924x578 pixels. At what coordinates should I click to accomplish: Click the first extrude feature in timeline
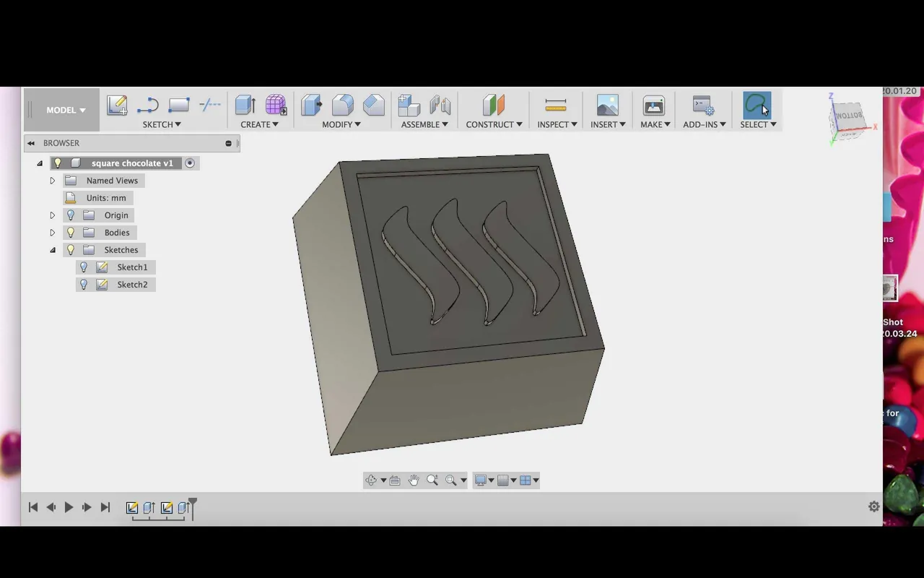pyautogui.click(x=149, y=508)
